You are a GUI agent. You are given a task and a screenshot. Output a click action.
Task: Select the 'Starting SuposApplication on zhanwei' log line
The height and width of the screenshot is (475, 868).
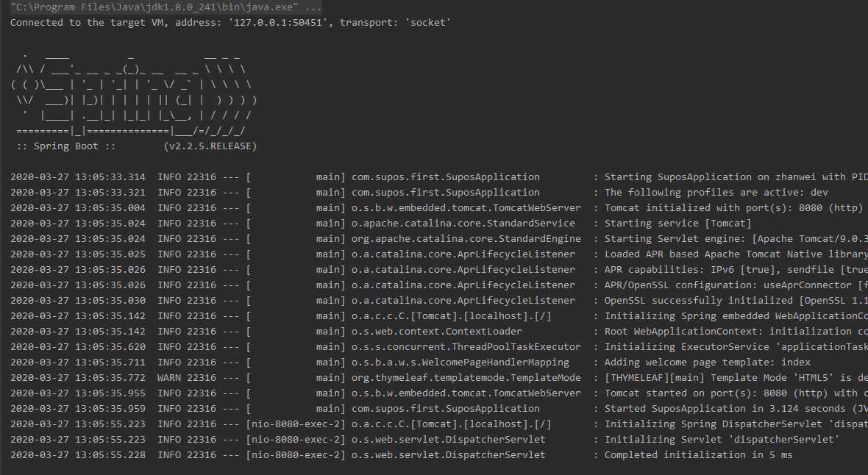pyautogui.click(x=736, y=177)
